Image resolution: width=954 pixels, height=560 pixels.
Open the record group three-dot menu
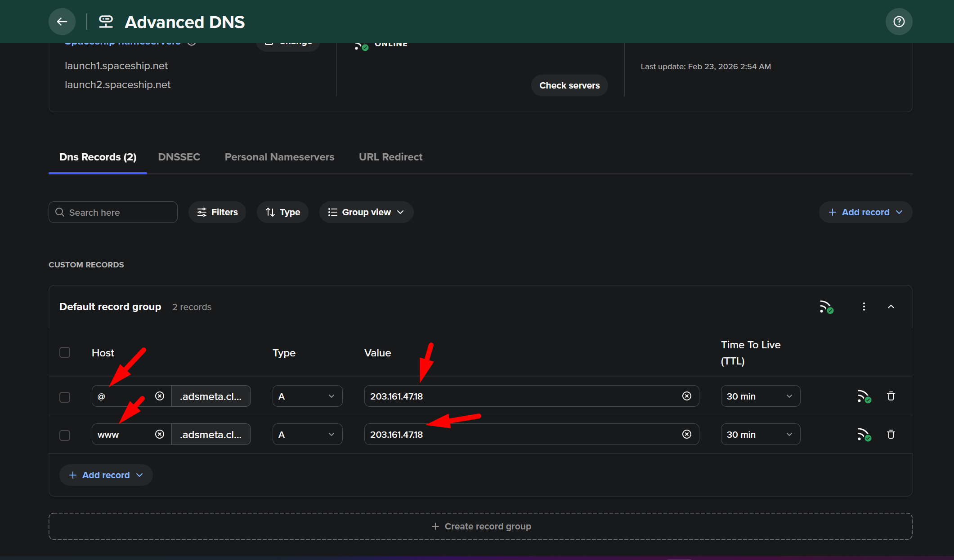coord(864,307)
